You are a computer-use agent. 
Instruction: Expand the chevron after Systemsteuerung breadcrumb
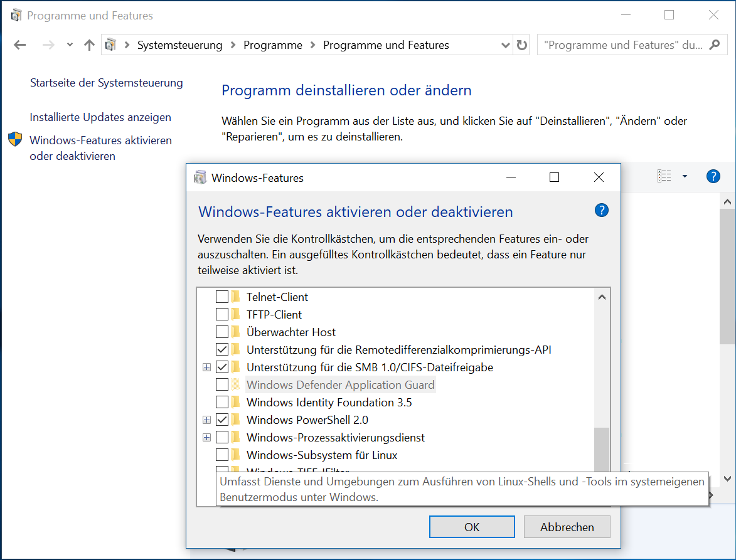click(233, 45)
